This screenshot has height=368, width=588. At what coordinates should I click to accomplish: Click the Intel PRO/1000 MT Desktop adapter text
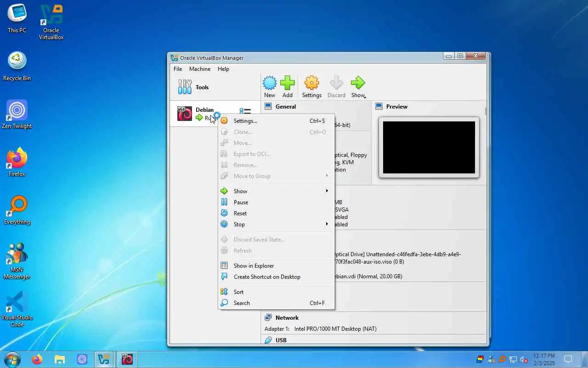(x=335, y=329)
